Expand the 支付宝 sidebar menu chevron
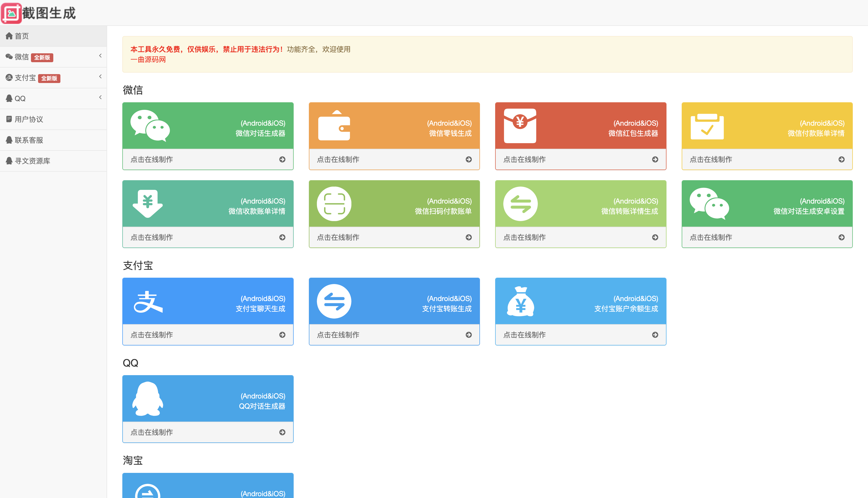Viewport: 868px width, 498px height. 100,76
